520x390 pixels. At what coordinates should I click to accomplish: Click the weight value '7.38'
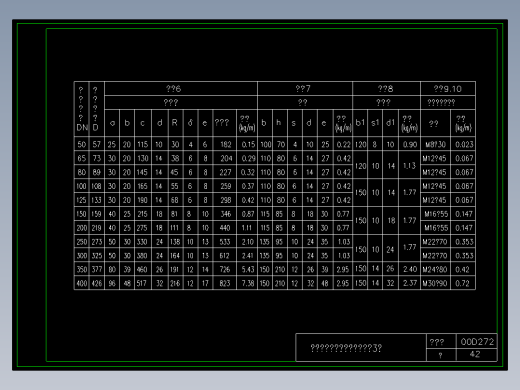248,283
